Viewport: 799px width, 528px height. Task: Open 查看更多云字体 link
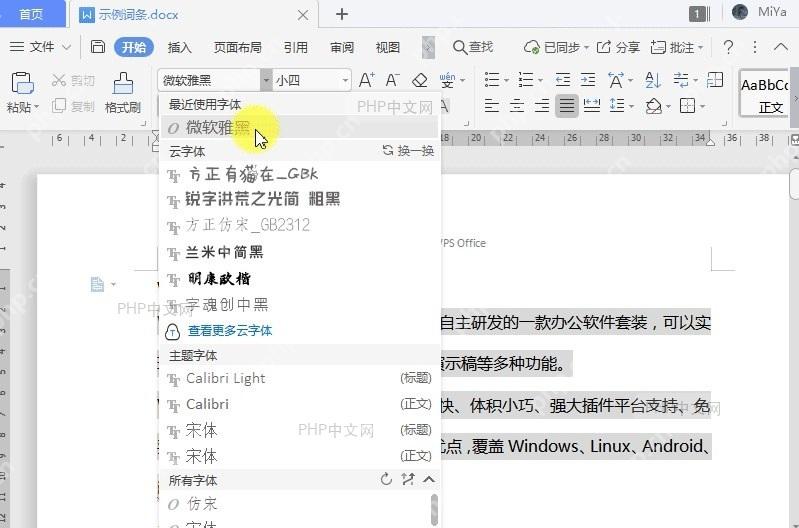point(230,330)
